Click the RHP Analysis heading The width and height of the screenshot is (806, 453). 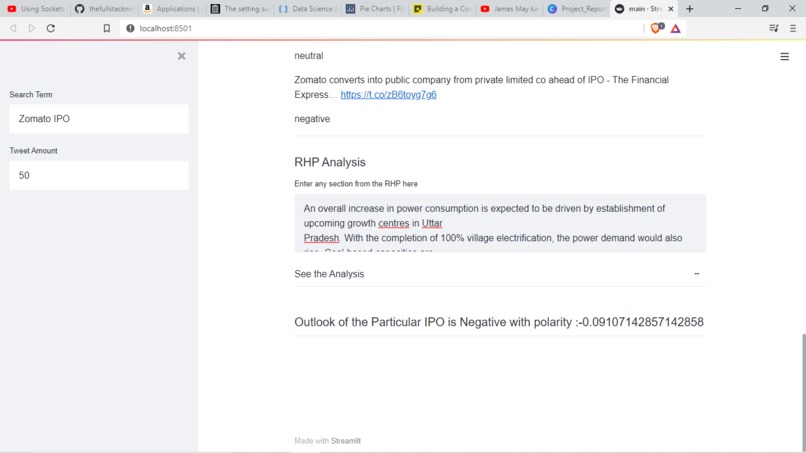coord(329,162)
